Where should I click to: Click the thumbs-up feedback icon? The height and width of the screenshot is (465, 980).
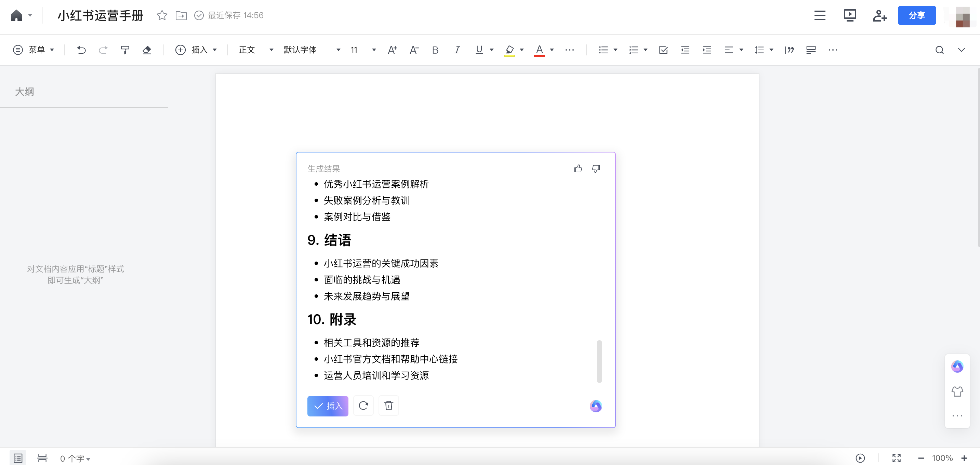578,169
